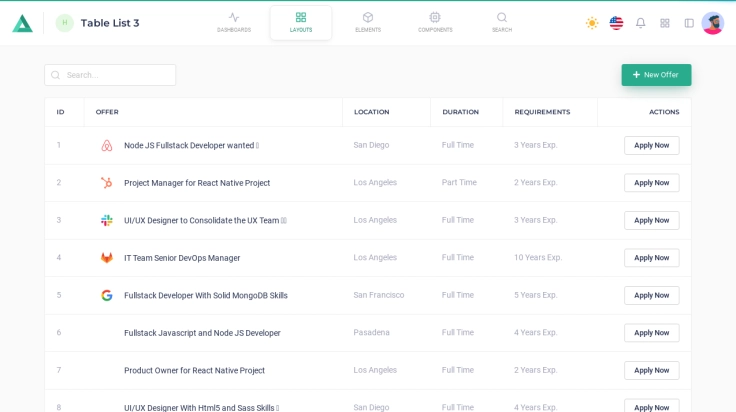Screen dimensions: 736x412
Task: Click the Google logo in row 5
Action: [107, 295]
